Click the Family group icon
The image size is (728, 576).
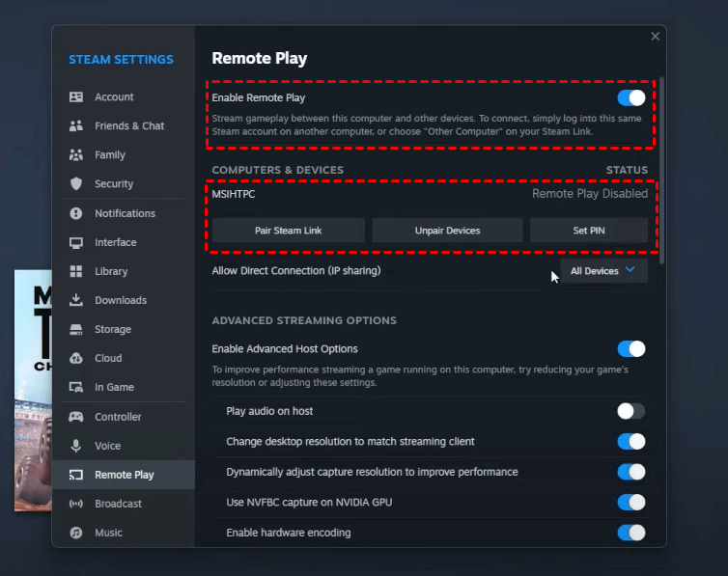point(76,155)
